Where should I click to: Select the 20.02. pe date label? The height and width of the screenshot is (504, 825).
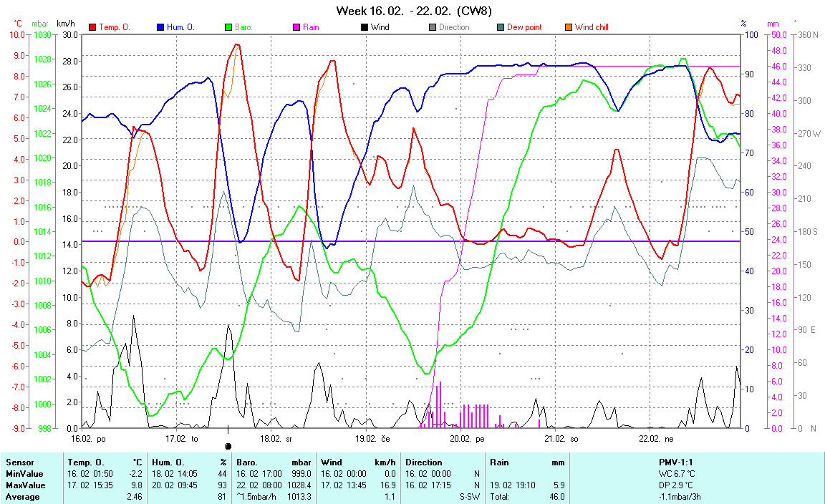465,438
